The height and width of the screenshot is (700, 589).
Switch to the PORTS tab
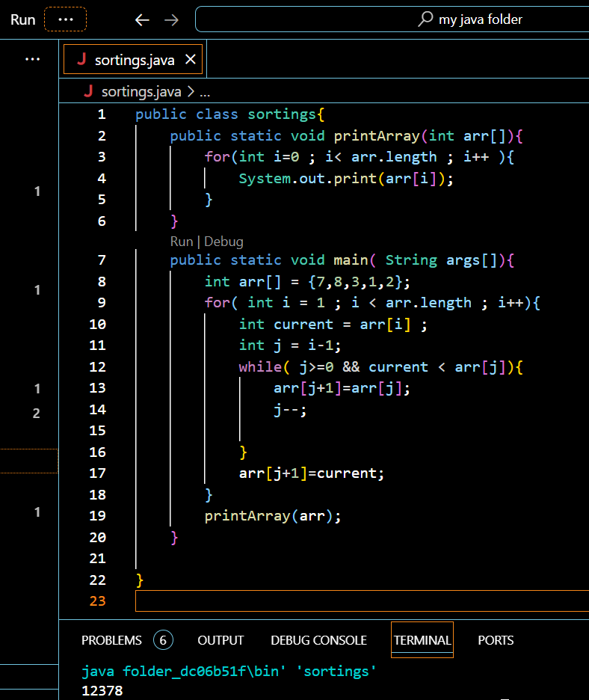[496, 640]
